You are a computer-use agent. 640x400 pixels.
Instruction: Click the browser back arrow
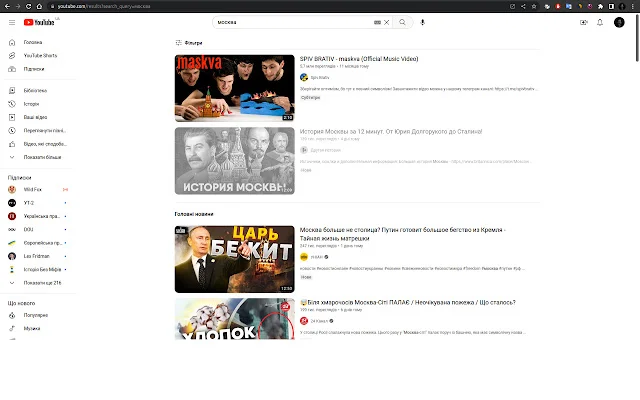tap(7, 6)
